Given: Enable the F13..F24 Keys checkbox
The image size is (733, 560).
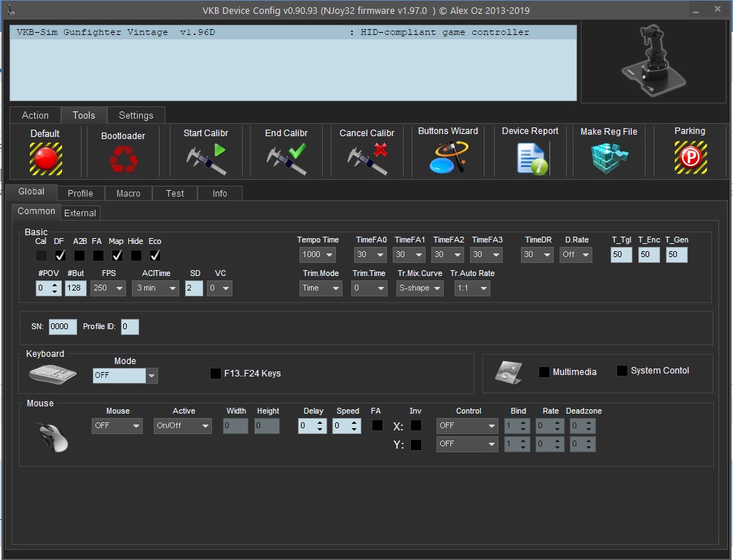Looking at the screenshot, I should [216, 374].
